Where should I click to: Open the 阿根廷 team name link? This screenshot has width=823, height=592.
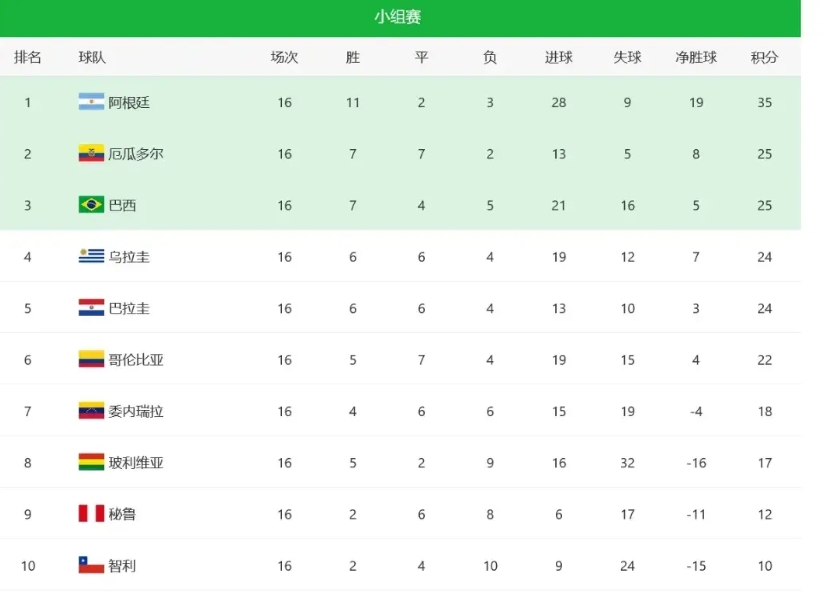tap(129, 102)
